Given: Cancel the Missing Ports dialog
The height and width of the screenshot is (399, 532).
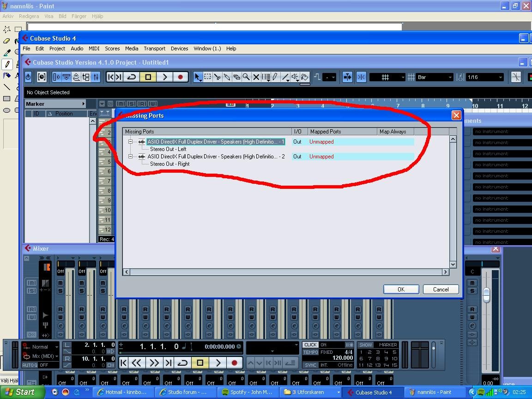Looking at the screenshot, I should (441, 289).
